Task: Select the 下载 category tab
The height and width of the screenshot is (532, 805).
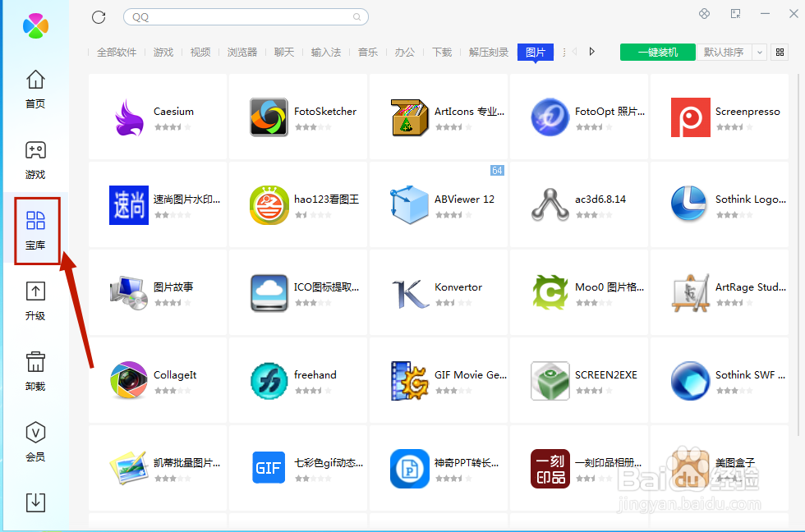Action: (x=442, y=53)
